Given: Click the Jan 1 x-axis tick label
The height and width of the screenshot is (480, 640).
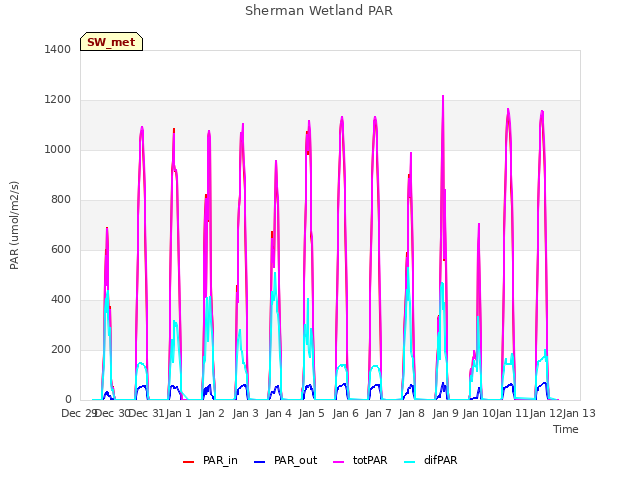Looking at the screenshot, I should (x=178, y=413).
